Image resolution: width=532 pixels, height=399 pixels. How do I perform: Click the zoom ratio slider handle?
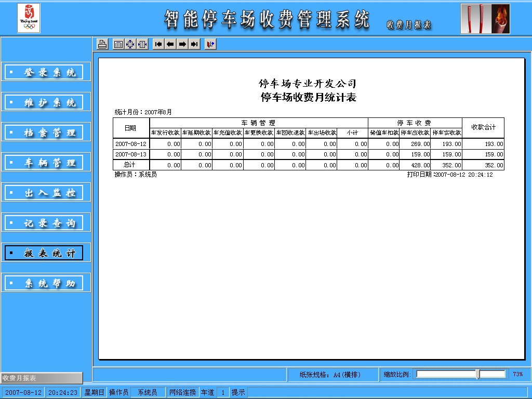[477, 374]
